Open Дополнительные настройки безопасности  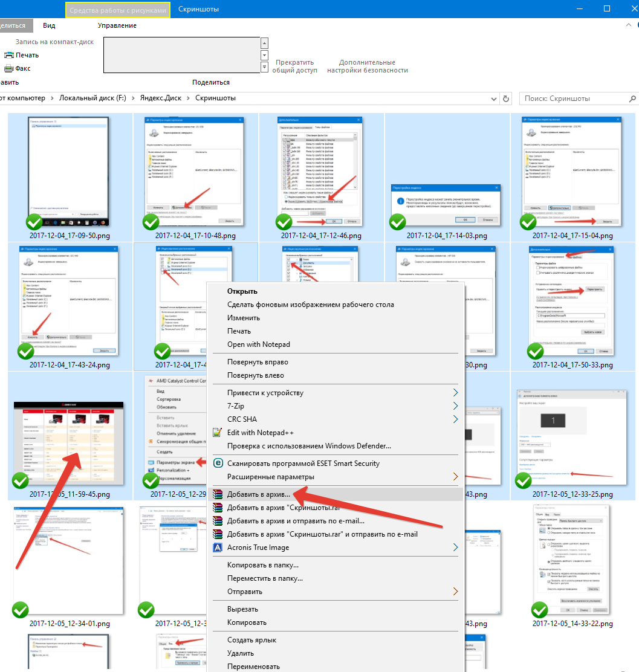click(368, 66)
